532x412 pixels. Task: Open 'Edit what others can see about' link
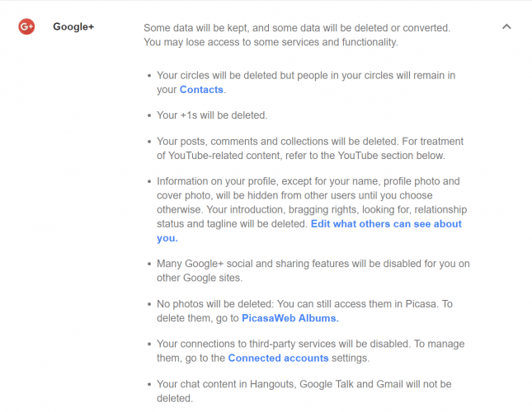pos(386,223)
